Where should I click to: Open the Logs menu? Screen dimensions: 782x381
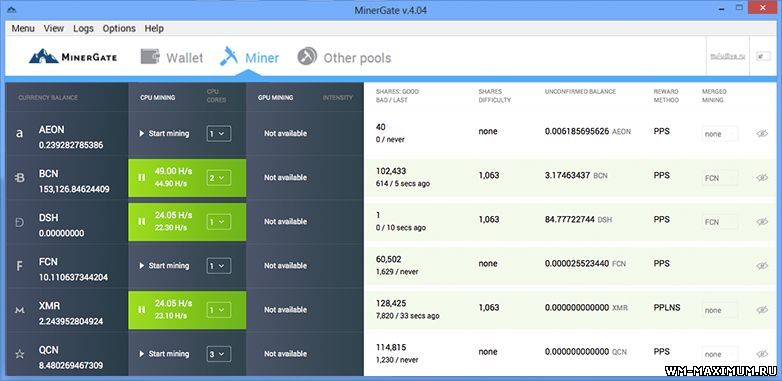pyautogui.click(x=83, y=28)
